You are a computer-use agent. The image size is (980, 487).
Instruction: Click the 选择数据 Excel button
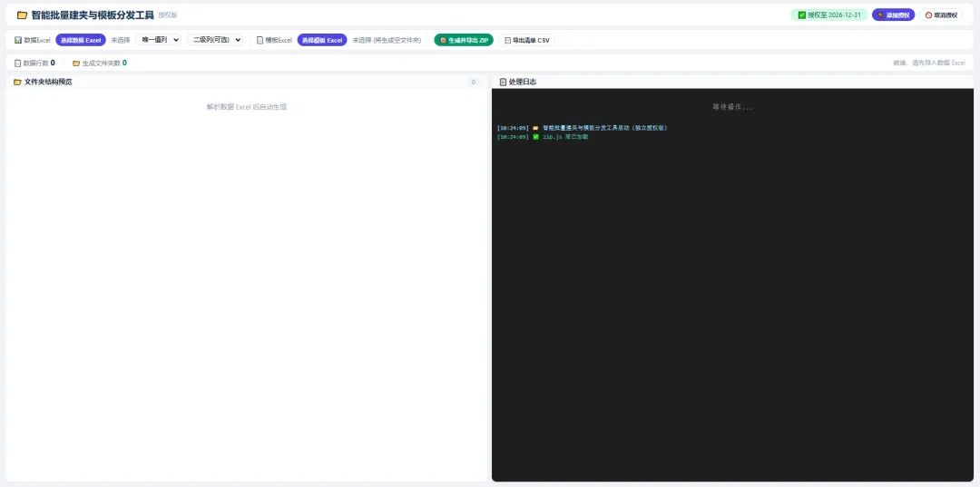pyautogui.click(x=81, y=40)
